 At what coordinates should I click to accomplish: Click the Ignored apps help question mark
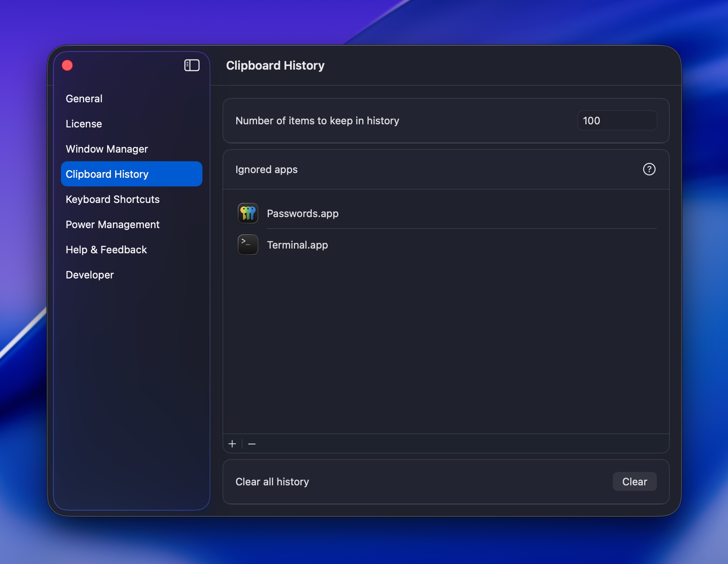tap(649, 169)
